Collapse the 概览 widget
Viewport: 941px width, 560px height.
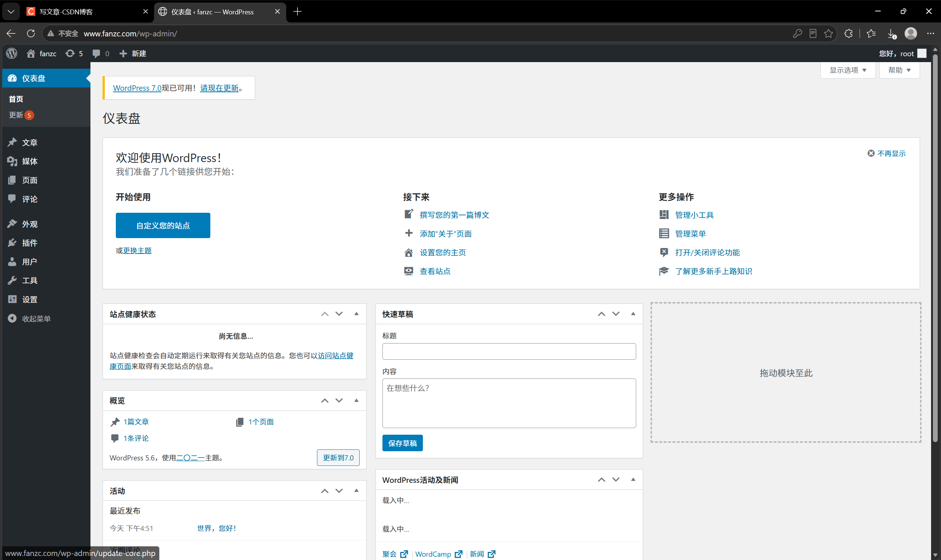pos(356,401)
